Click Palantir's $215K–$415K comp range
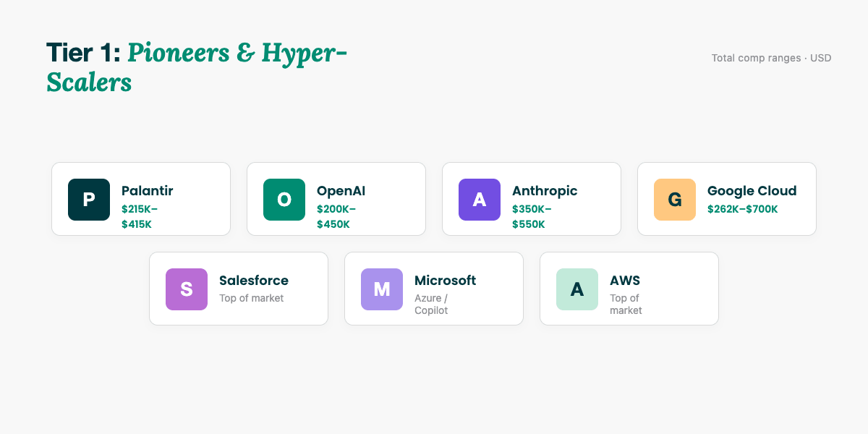The image size is (868, 434). (140, 216)
